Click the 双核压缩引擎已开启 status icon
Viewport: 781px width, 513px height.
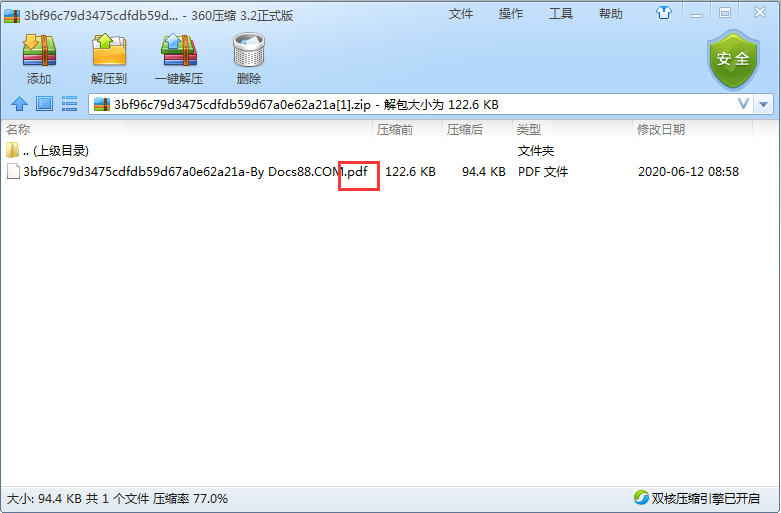click(x=641, y=497)
